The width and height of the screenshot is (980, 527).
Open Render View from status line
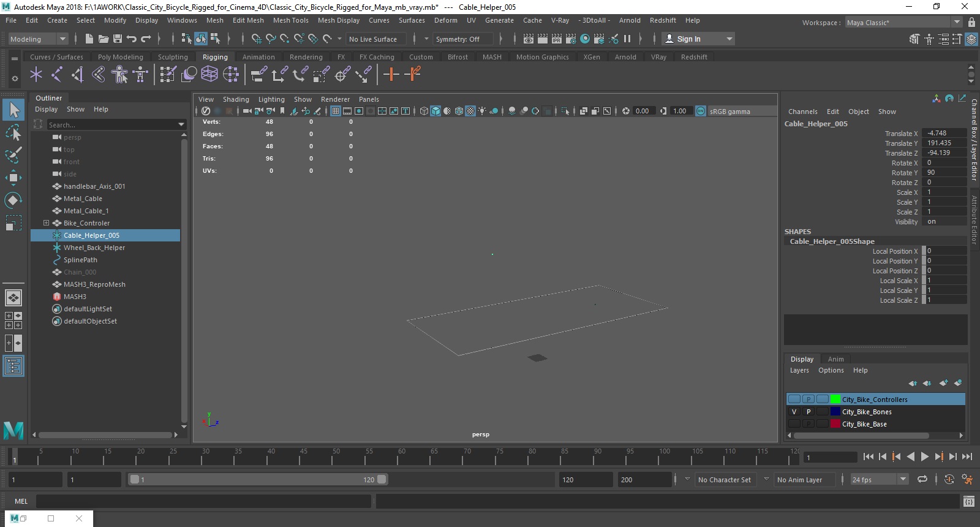click(x=528, y=39)
